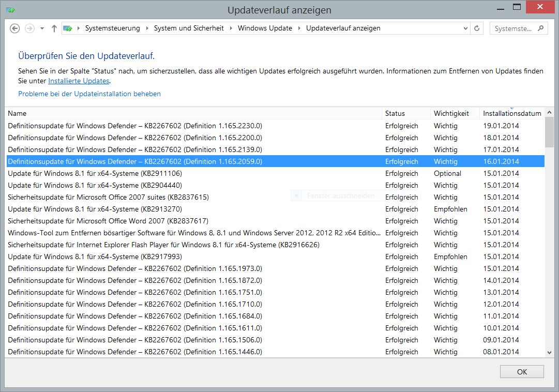Select the KB2917993 update row

pos(275,257)
